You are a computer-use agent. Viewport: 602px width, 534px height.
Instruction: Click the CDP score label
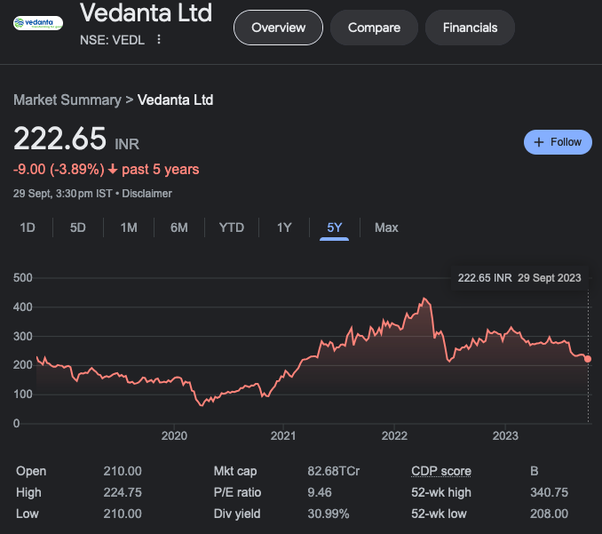coord(441,471)
